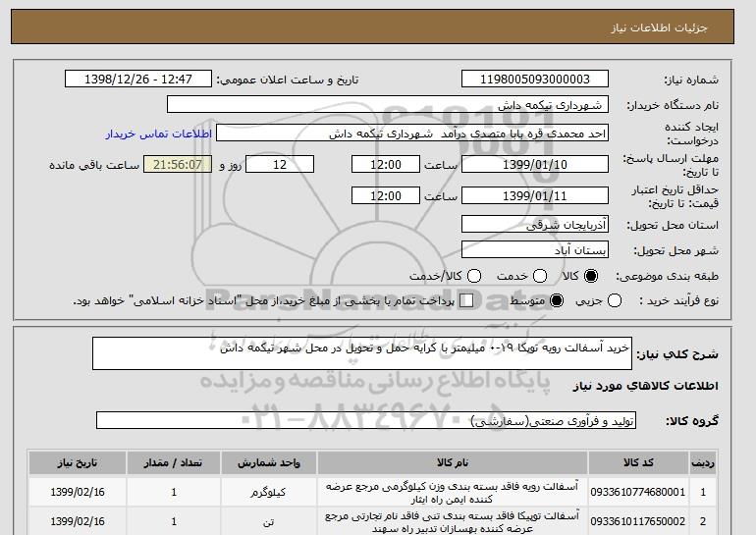Click the نام کالا column header
Image resolution: width=756 pixels, height=535 pixels.
tap(453, 462)
